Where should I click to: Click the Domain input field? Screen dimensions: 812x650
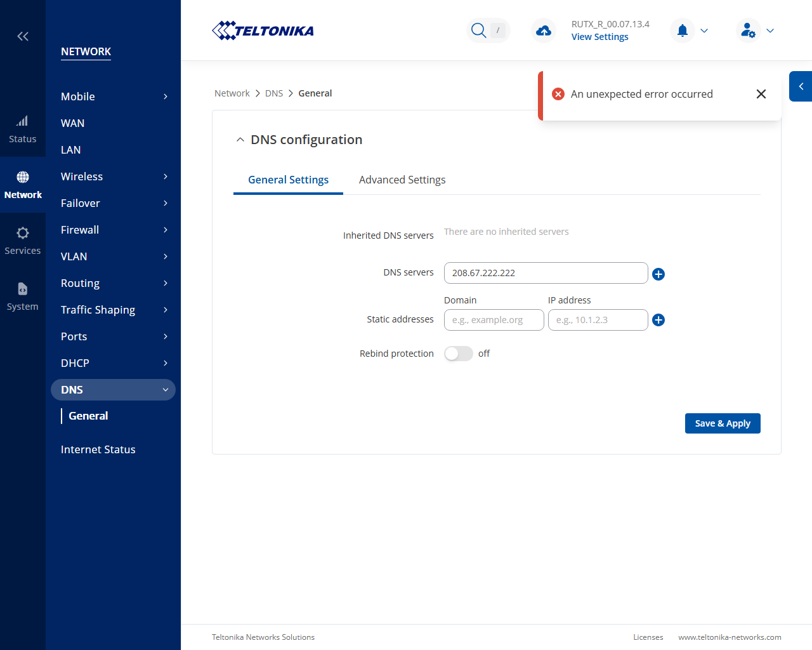coord(494,320)
